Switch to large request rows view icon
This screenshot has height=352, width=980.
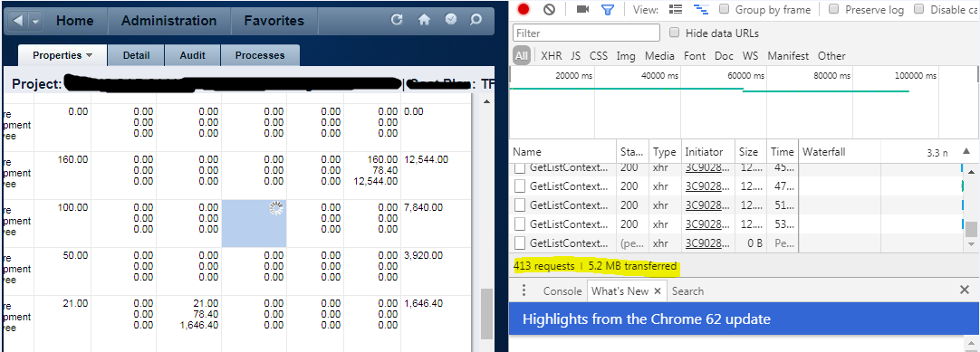[x=675, y=9]
